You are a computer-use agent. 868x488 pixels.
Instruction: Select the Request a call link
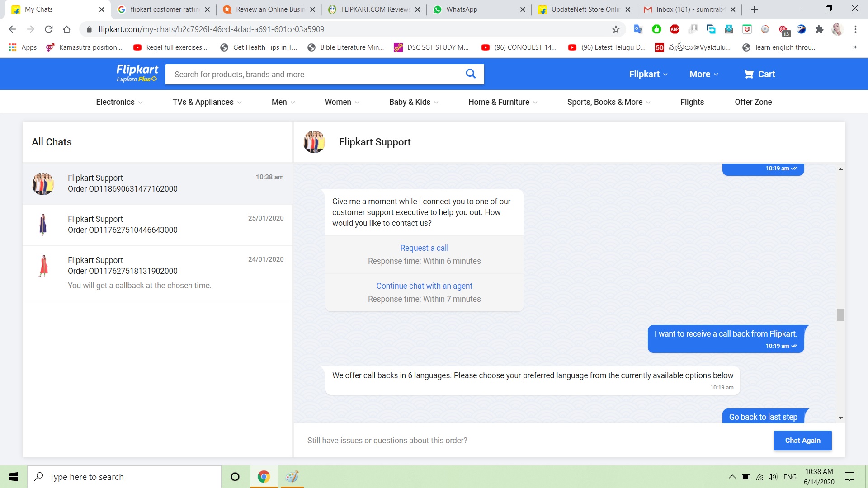424,248
